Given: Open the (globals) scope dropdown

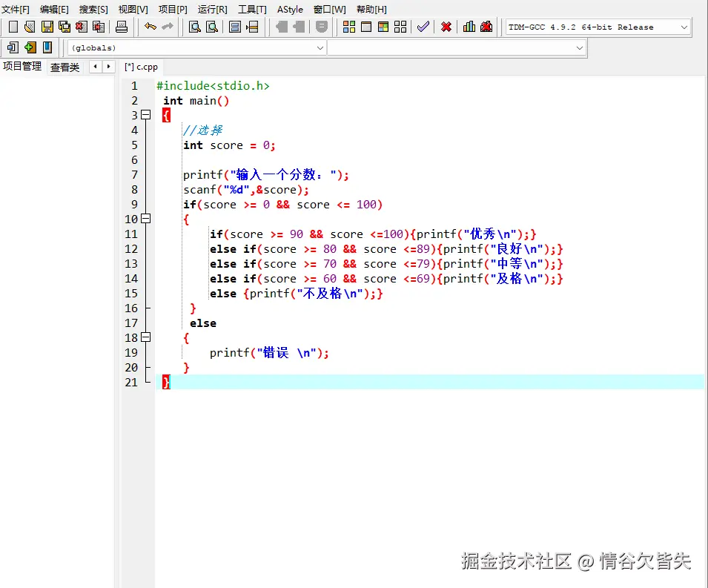Looking at the screenshot, I should 196,48.
